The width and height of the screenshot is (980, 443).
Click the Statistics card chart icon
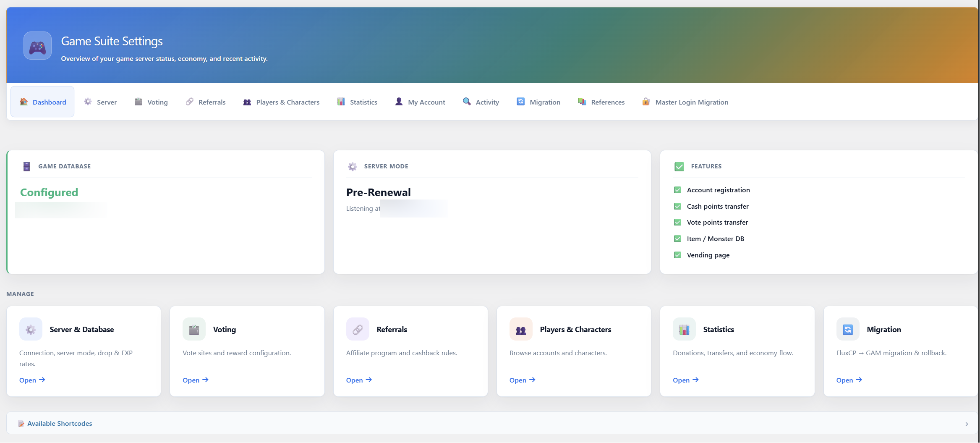684,329
